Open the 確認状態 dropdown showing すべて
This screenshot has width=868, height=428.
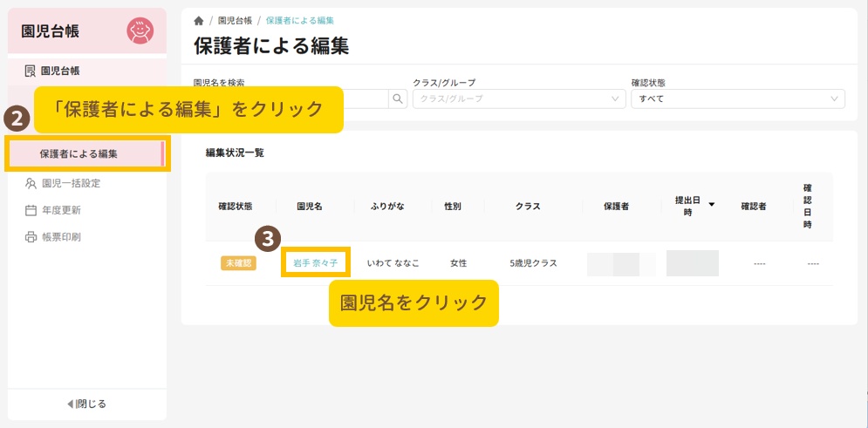pyautogui.click(x=737, y=99)
